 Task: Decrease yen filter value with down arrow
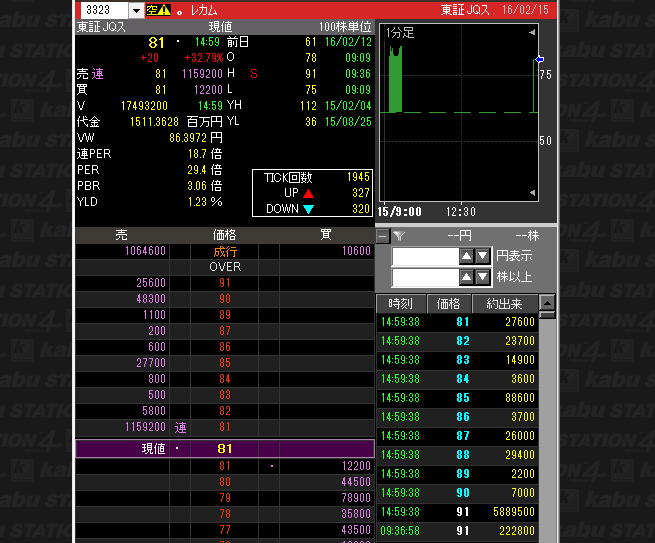pos(482,256)
